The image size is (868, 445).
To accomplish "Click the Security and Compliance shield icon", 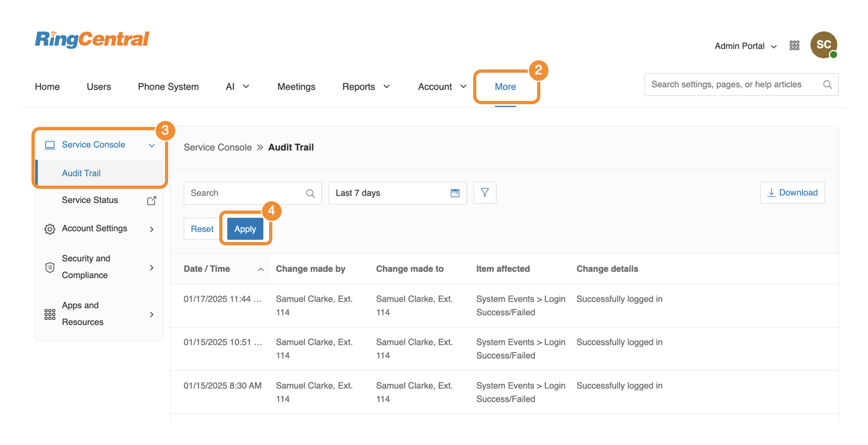I will point(50,267).
